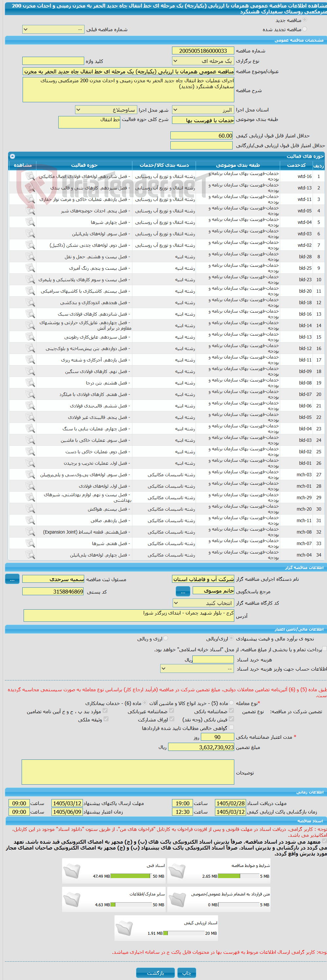This screenshot has height=980, width=327.
Task: Open view icon for row wtd-13
Action: [30, 187]
